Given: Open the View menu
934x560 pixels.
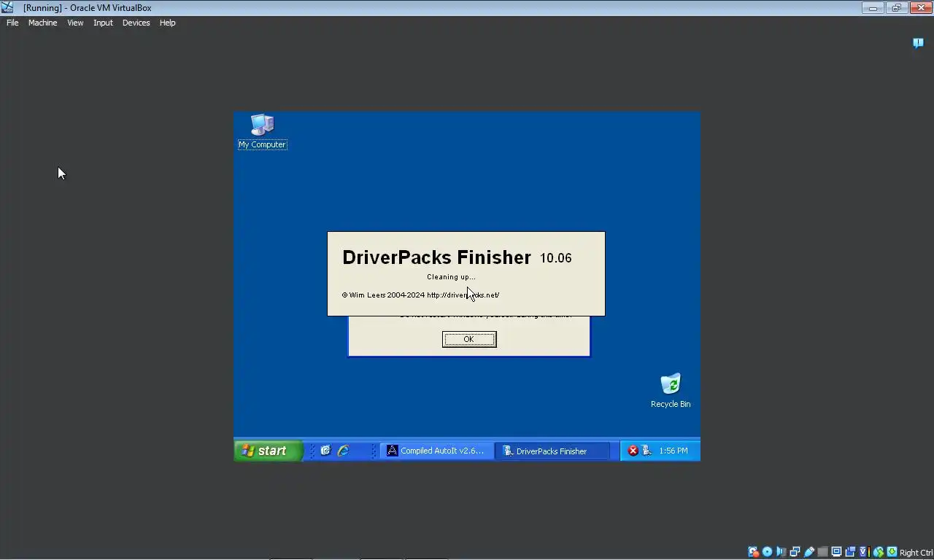Looking at the screenshot, I should click(x=75, y=23).
